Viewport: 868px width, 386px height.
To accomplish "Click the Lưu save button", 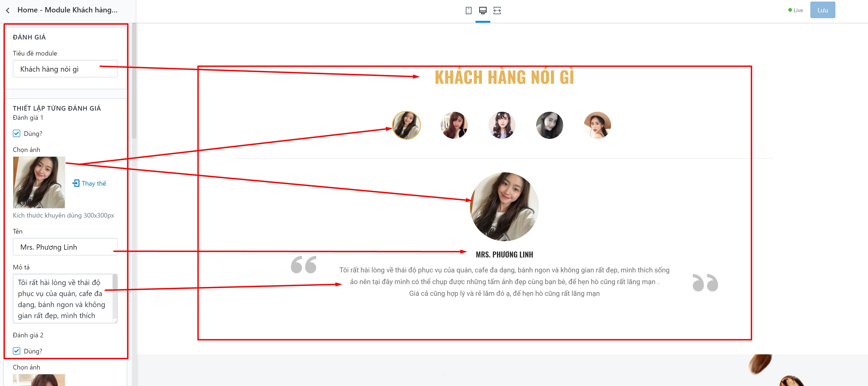I will tap(823, 10).
